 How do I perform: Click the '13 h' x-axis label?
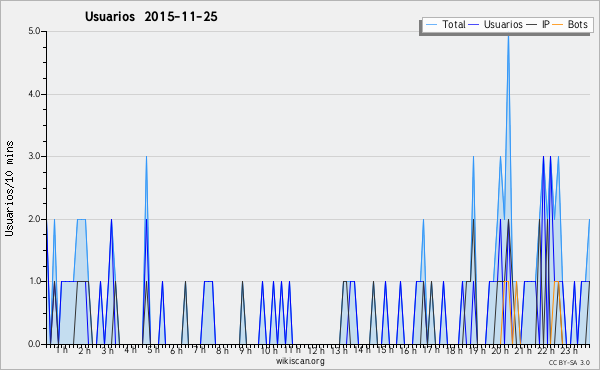click(x=339, y=350)
